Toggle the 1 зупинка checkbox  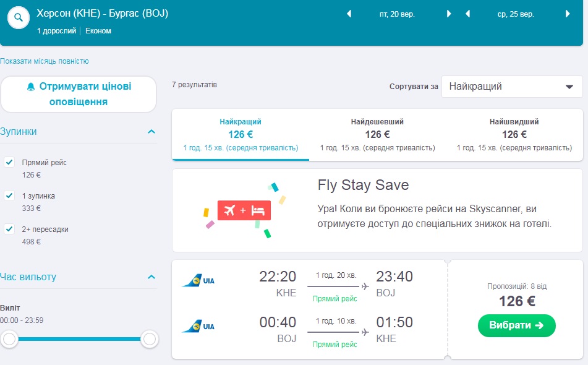(9, 195)
